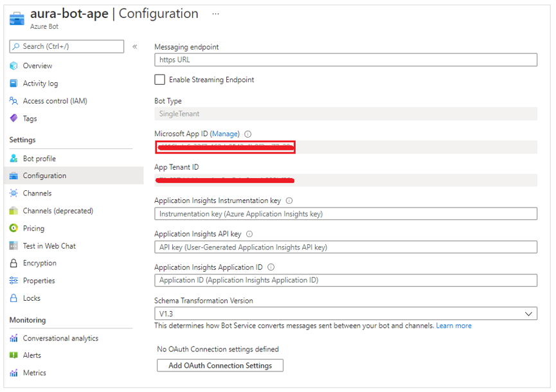The height and width of the screenshot is (392, 556).
Task: Open the Properties page
Action: (x=39, y=280)
